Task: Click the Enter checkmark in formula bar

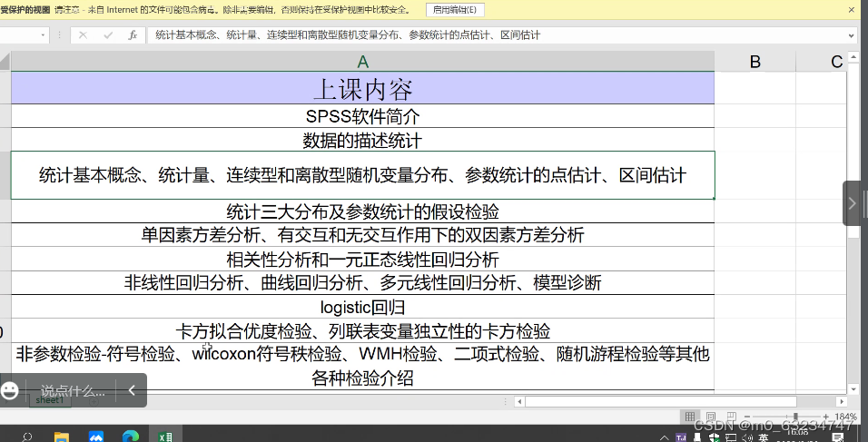Action: (108, 35)
